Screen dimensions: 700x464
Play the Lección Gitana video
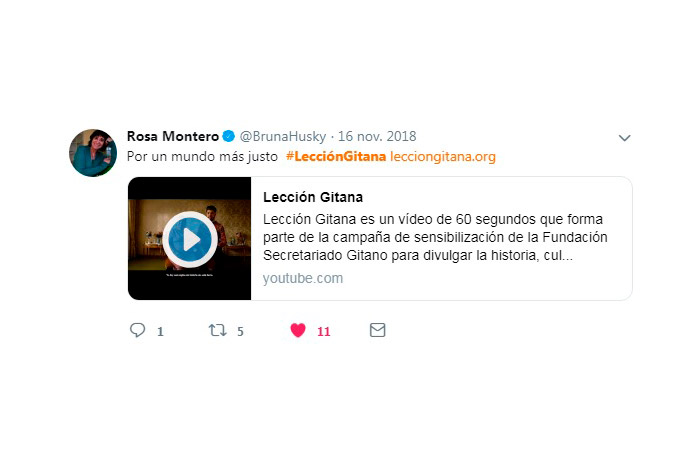point(190,239)
